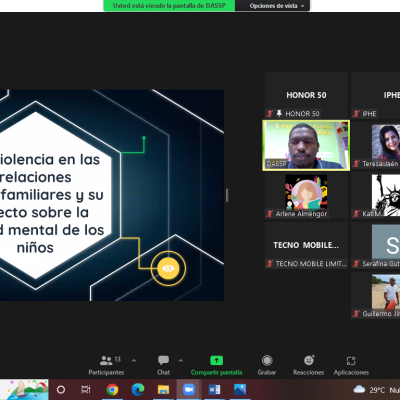Launch Google Chrome from the taskbar
Image resolution: width=400 pixels, height=400 pixels.
click(112, 389)
